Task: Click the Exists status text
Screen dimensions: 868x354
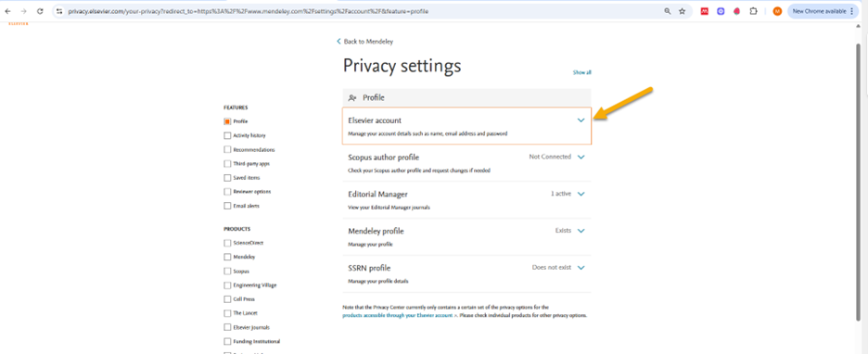Action: [x=563, y=231]
